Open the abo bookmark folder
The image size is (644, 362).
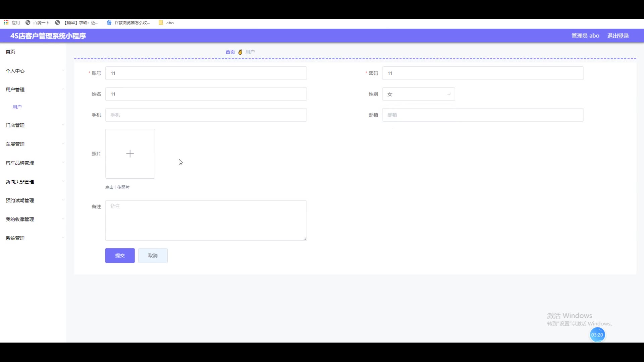coord(166,22)
